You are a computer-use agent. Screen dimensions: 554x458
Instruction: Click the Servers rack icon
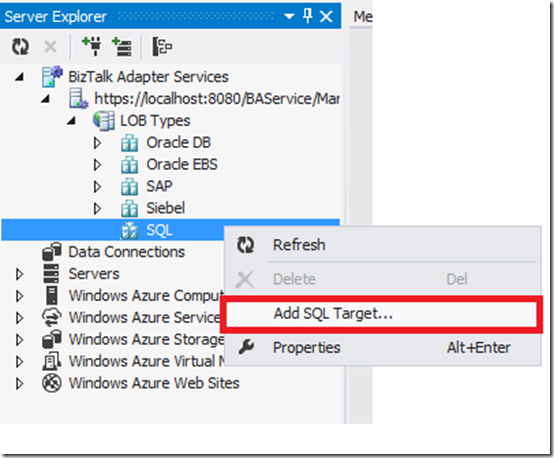[x=51, y=273]
